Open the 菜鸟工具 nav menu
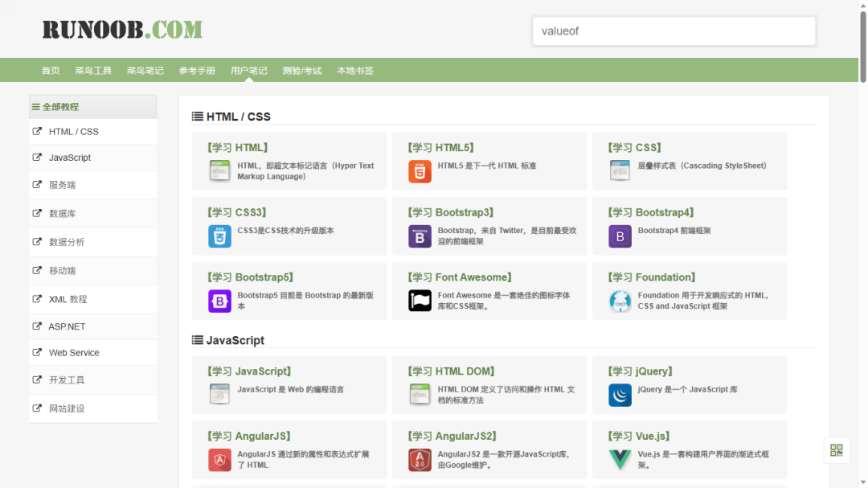The height and width of the screenshot is (488, 868). click(93, 71)
